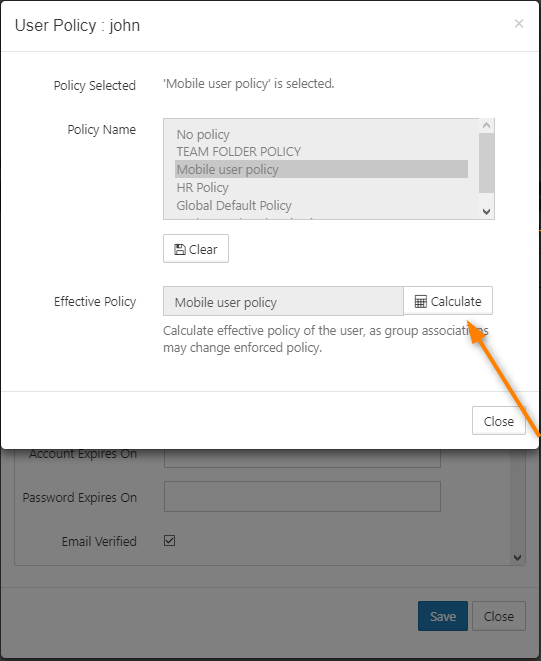This screenshot has width=541, height=661.
Task: Close the User Policy dialog with the X
Action: coord(519,24)
